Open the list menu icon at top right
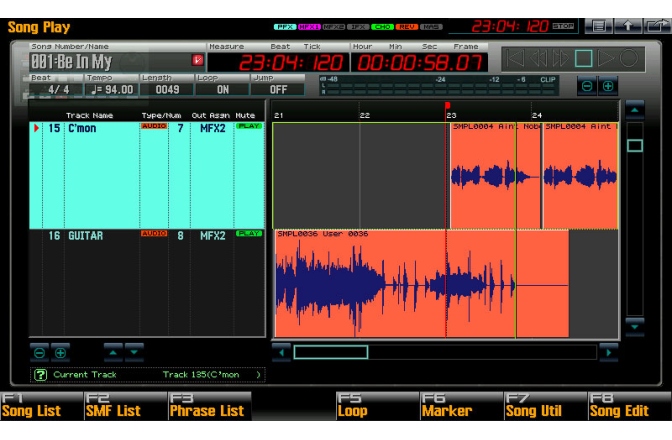The image size is (672, 440). click(599, 26)
